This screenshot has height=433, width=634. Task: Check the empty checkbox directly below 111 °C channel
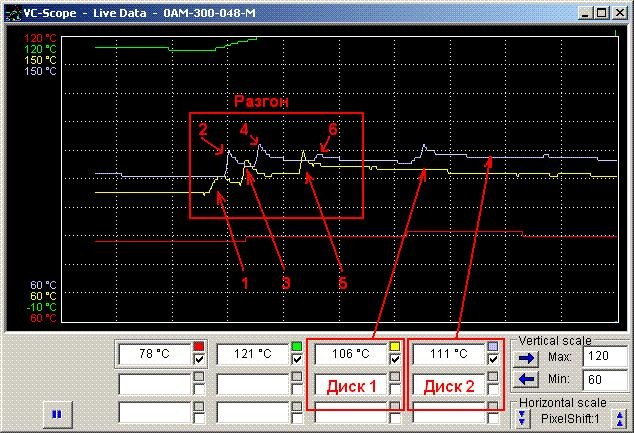tap(493, 389)
